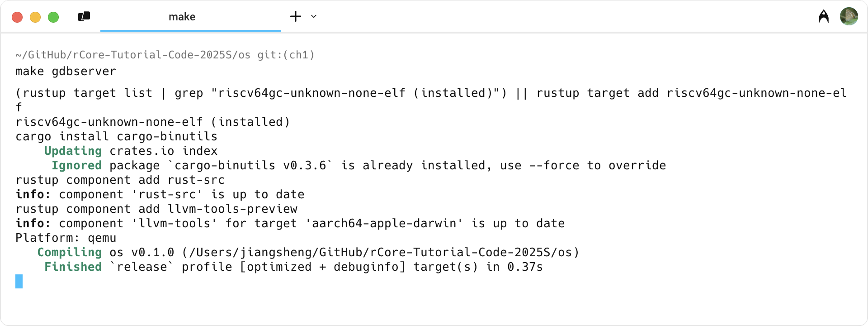Click the git:(ch1) branch indicator
This screenshot has height=326, width=868.
[286, 55]
